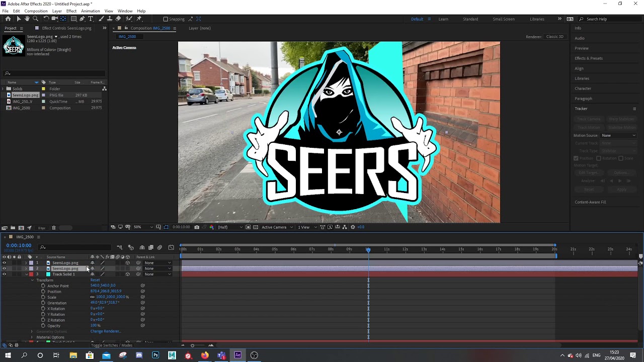
Task: Select the Pen tool
Action: click(82, 19)
